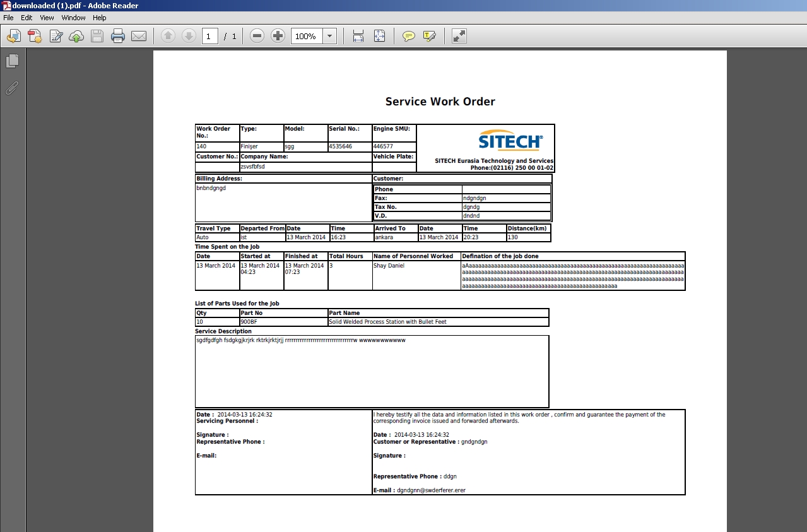Go to previous page with up arrow

[168, 36]
